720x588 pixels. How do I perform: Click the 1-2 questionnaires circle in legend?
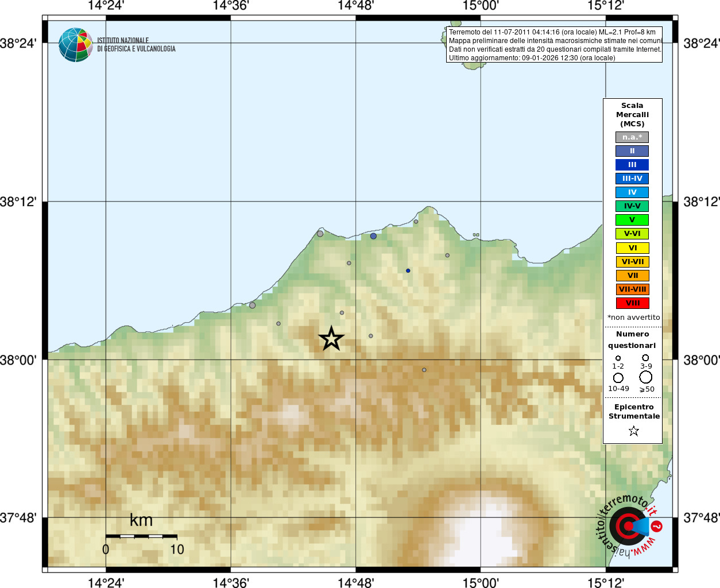(x=618, y=358)
